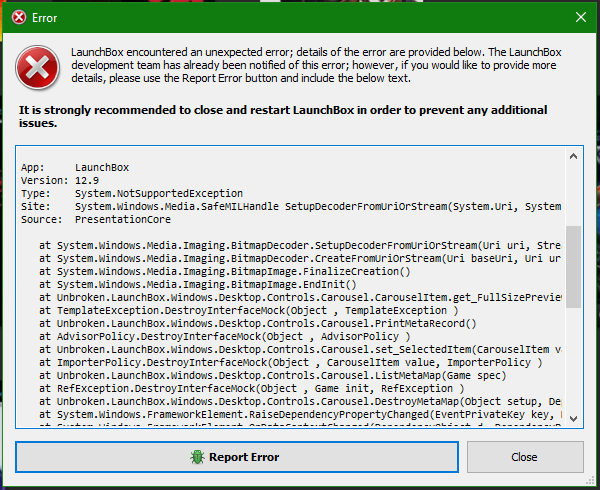
Task: Click the "Version: 12.9" line
Action: 60,180
